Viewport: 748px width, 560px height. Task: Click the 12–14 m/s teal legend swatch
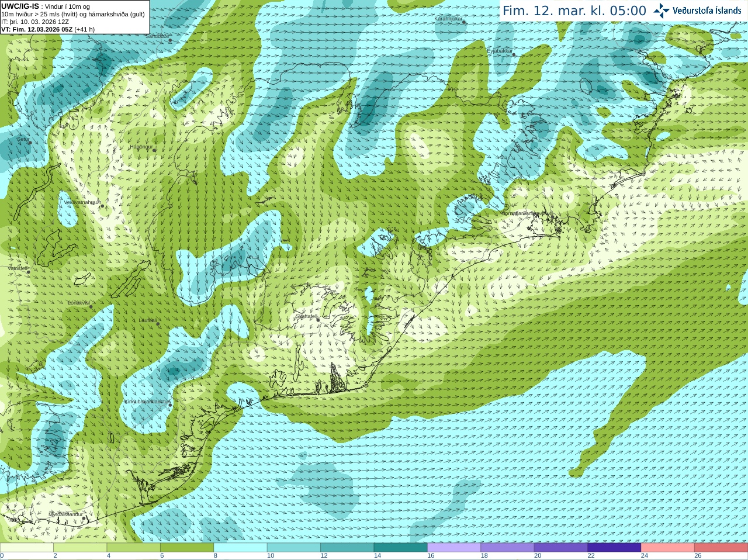coord(347,548)
